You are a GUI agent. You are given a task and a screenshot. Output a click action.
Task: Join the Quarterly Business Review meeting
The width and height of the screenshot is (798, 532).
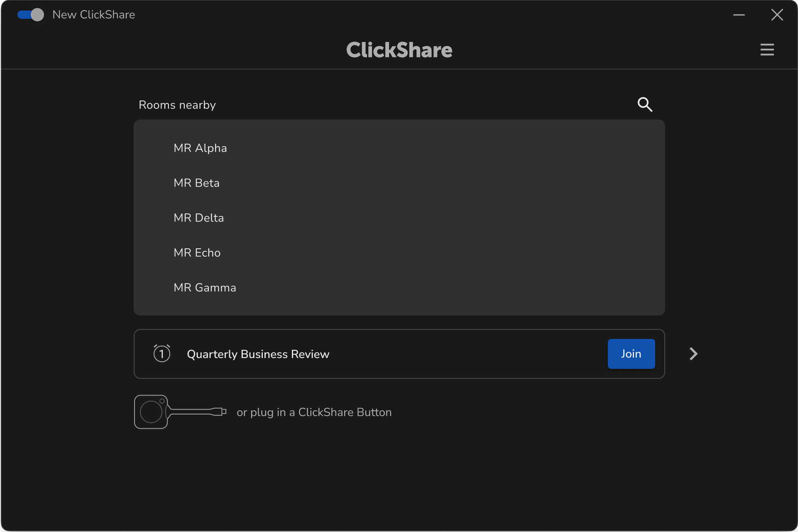tap(631, 354)
